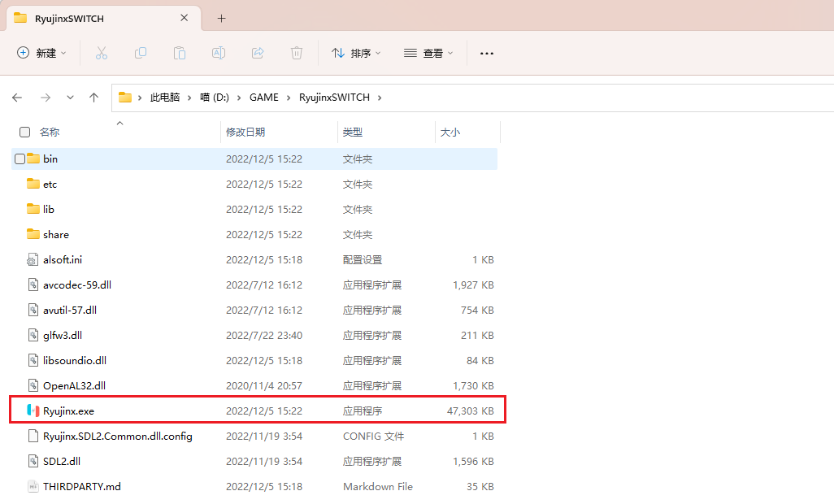Check the box next to bin folder
The width and height of the screenshot is (834, 504).
[x=20, y=159]
